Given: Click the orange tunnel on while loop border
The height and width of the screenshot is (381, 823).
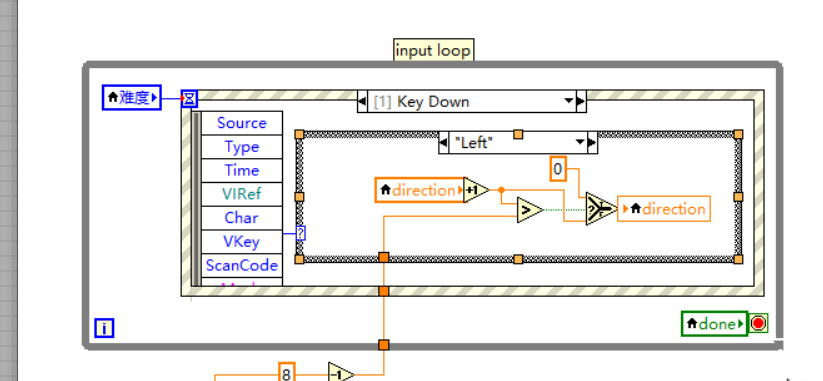Looking at the screenshot, I should point(384,345).
